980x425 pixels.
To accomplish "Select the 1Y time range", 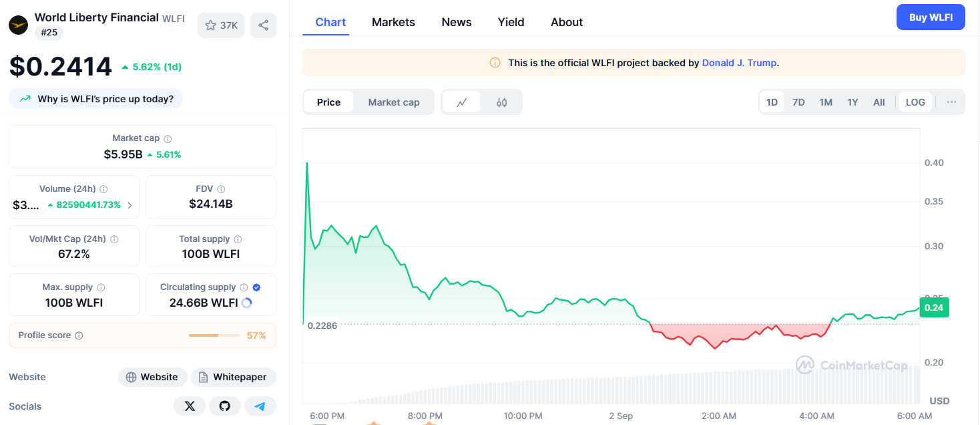I will [852, 102].
